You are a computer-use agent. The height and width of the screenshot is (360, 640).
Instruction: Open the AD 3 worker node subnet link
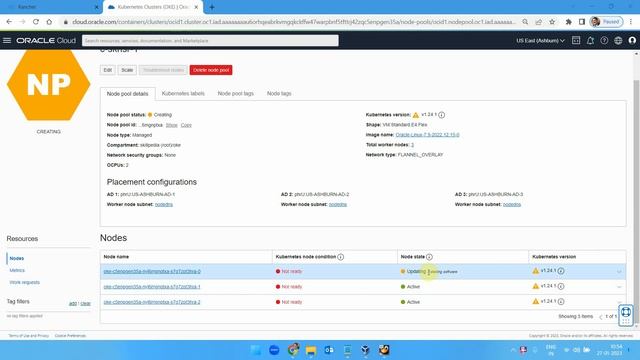[x=512, y=204]
